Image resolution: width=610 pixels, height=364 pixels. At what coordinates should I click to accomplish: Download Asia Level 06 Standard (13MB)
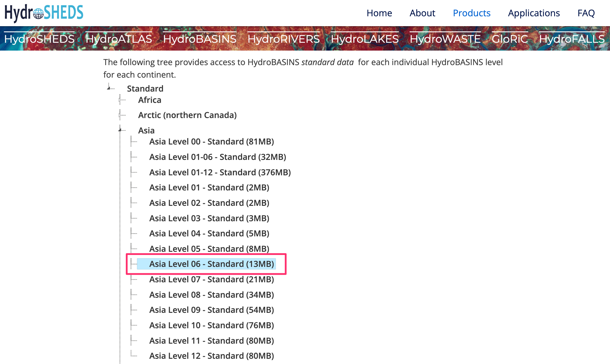pos(211,264)
